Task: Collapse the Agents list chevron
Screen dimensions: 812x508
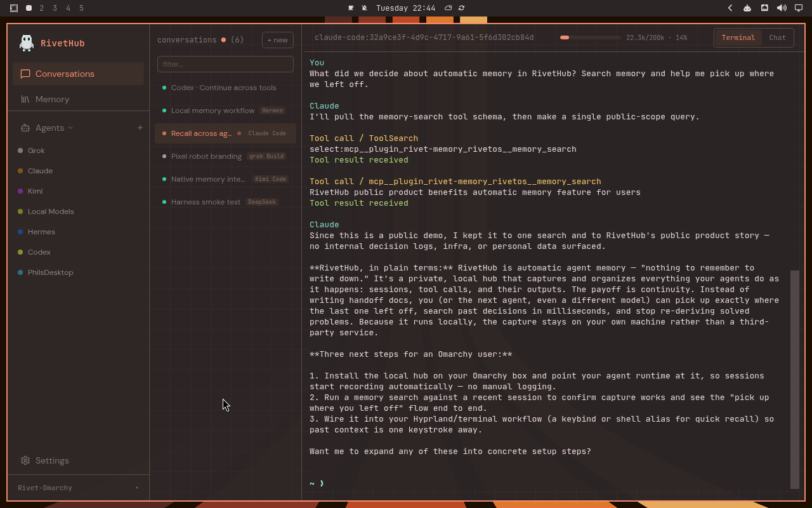Action: tap(70, 128)
